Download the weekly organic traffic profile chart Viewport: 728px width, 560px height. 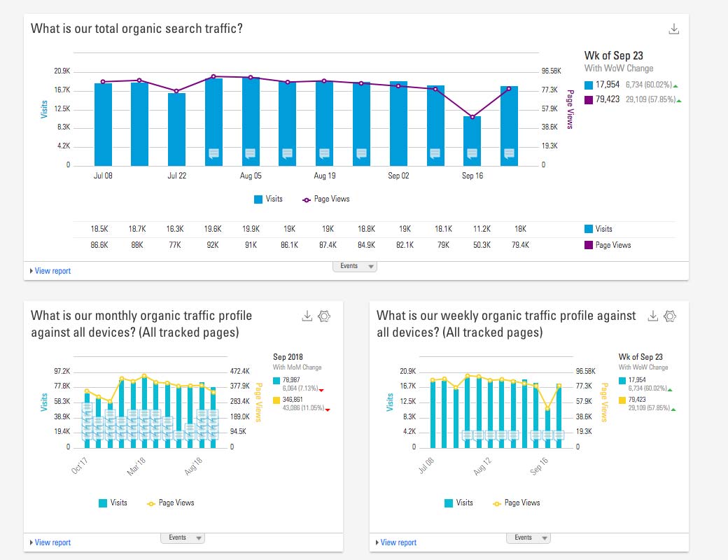[x=652, y=316]
